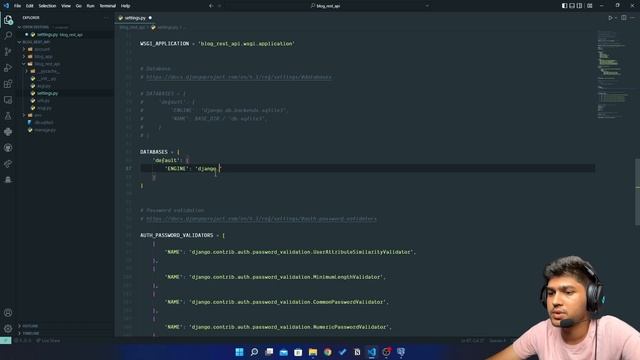Open the Terminal menu

108,6
